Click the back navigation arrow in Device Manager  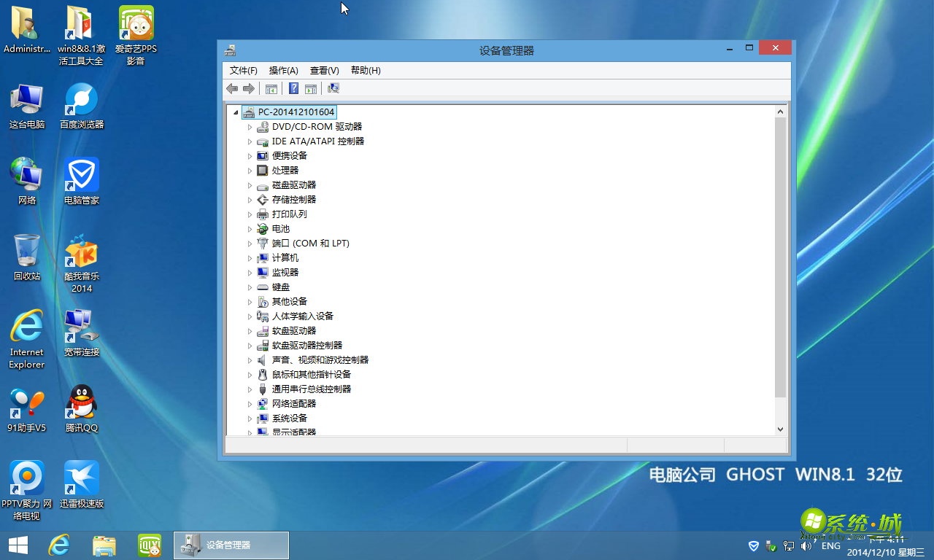pos(232,88)
